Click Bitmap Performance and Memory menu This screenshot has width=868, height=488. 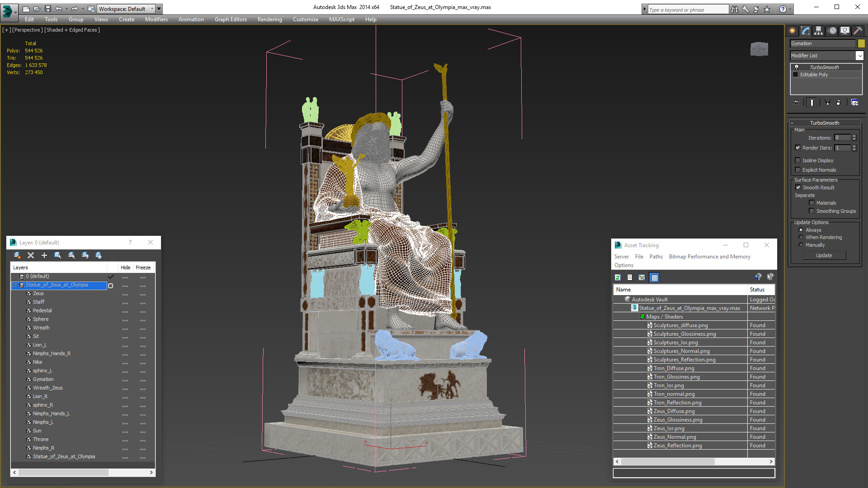click(710, 257)
